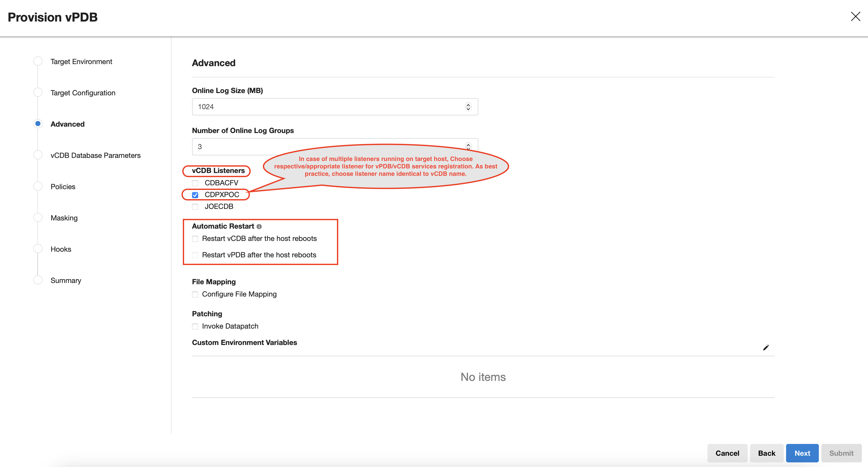868x467 pixels.
Task: Click Online Log Size stepper arrows
Action: [x=468, y=107]
